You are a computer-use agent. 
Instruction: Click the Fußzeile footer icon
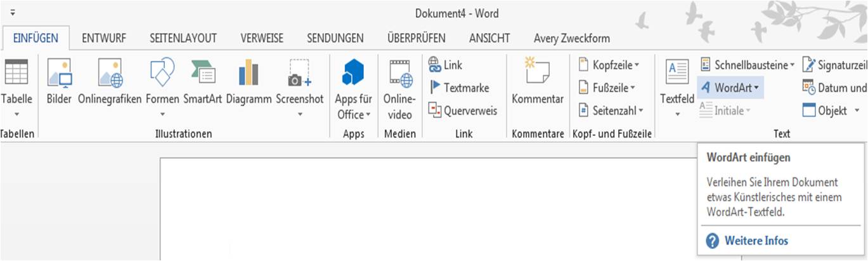coord(584,88)
